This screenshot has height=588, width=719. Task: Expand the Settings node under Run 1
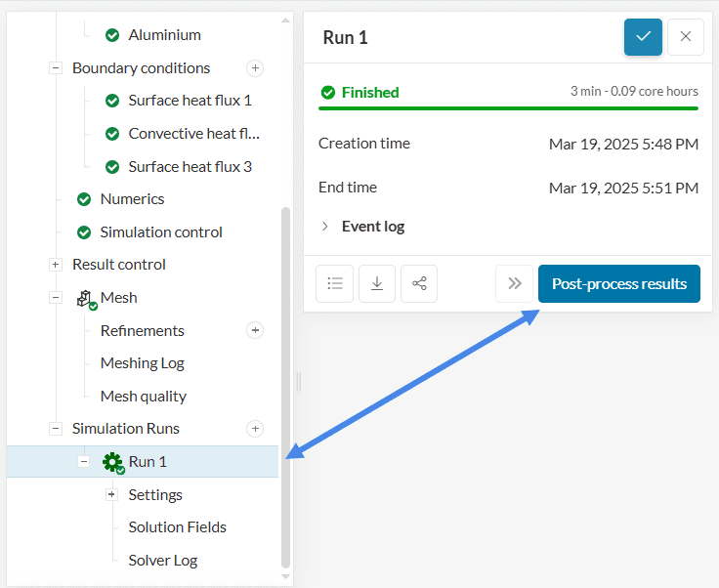click(111, 494)
